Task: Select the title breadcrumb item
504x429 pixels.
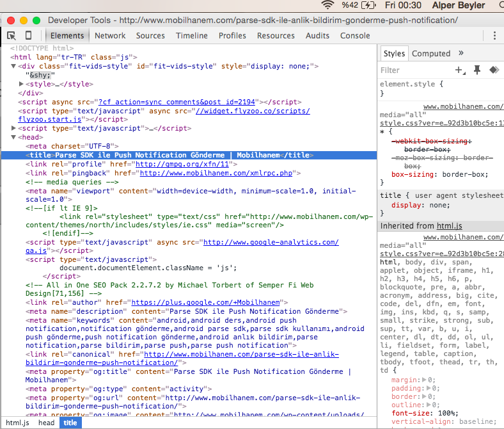Action: point(70,423)
